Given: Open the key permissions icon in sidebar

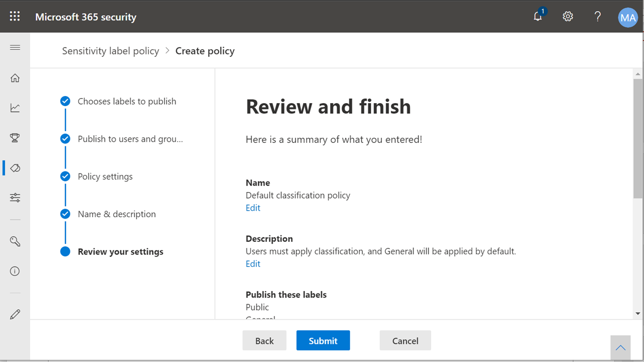Looking at the screenshot, I should click(15, 241).
